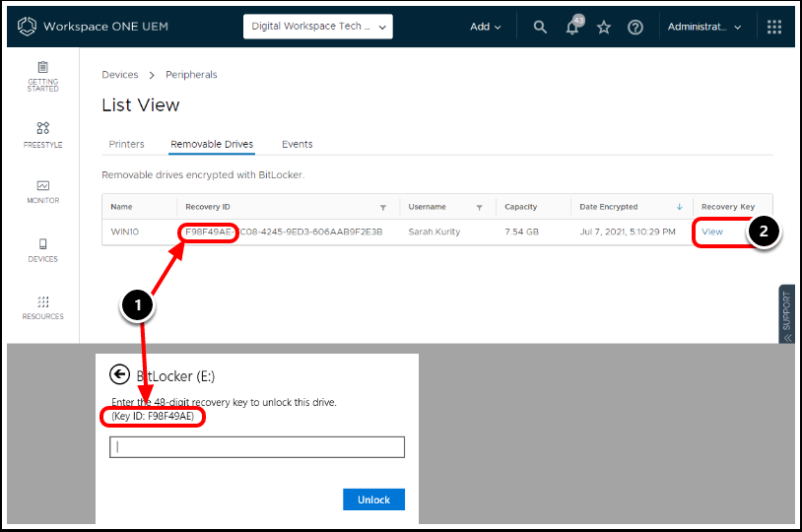Viewport: 802px width, 532px height.
Task: Switch to the Printers tab
Action: point(126,144)
